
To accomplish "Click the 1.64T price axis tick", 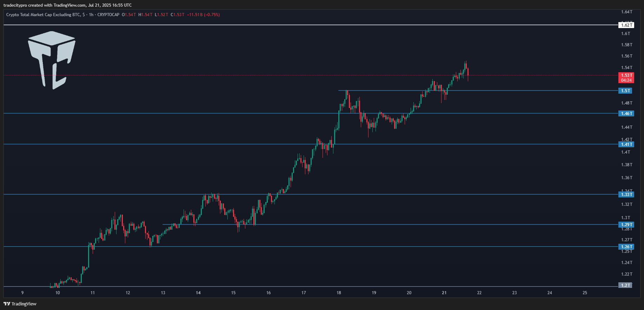I will click(626, 12).
